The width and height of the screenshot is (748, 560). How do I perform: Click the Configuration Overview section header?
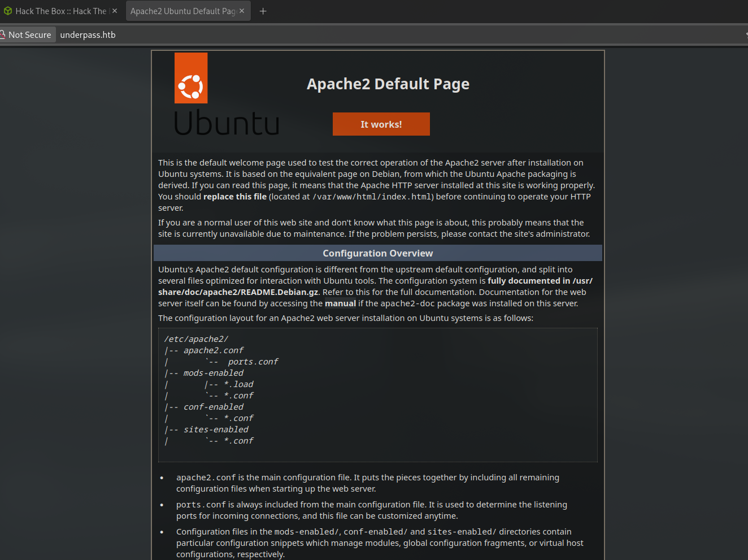pos(377,253)
